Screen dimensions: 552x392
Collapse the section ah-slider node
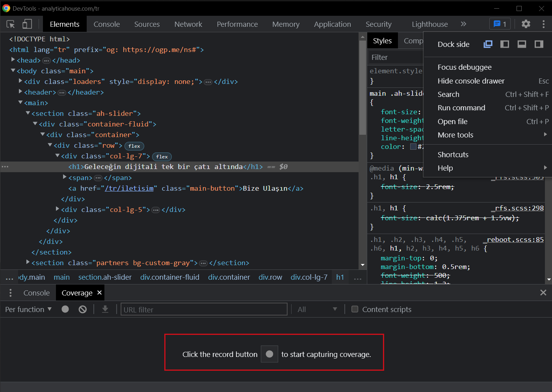28,113
